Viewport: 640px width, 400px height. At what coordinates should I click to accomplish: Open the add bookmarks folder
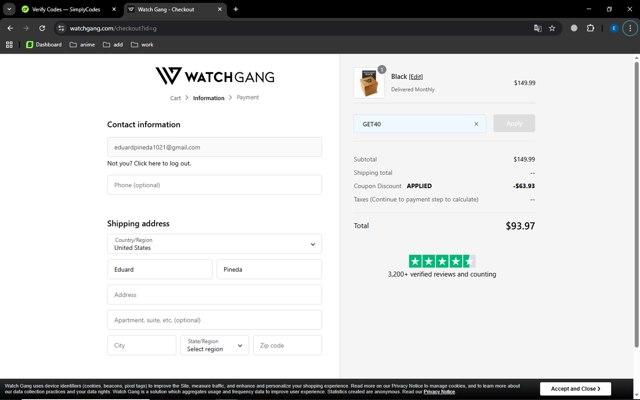[113, 44]
